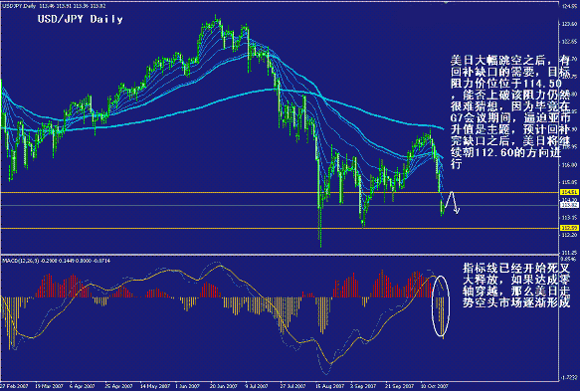Click the MACD lower scale value -1.722
The width and height of the screenshot is (580, 392).
coord(570,377)
